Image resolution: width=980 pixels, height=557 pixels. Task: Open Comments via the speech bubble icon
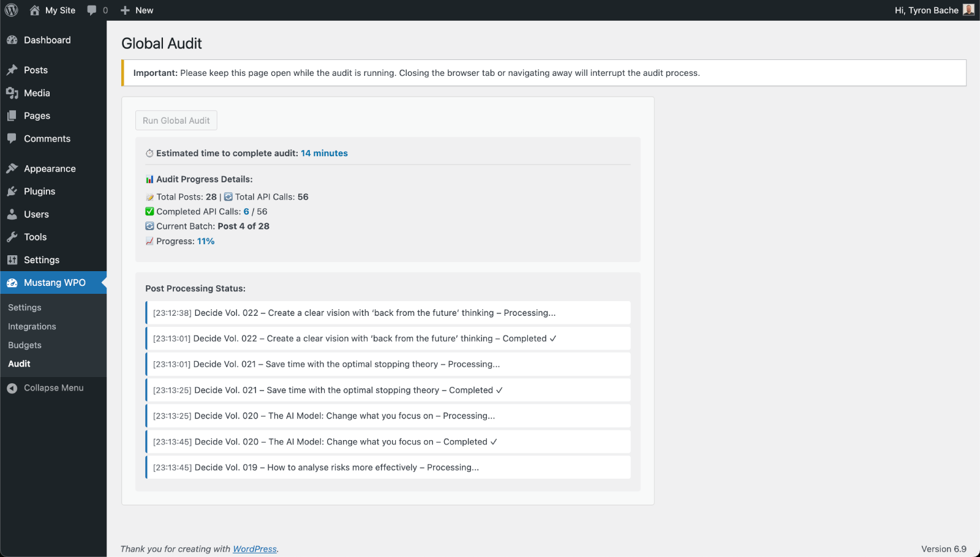(x=13, y=138)
